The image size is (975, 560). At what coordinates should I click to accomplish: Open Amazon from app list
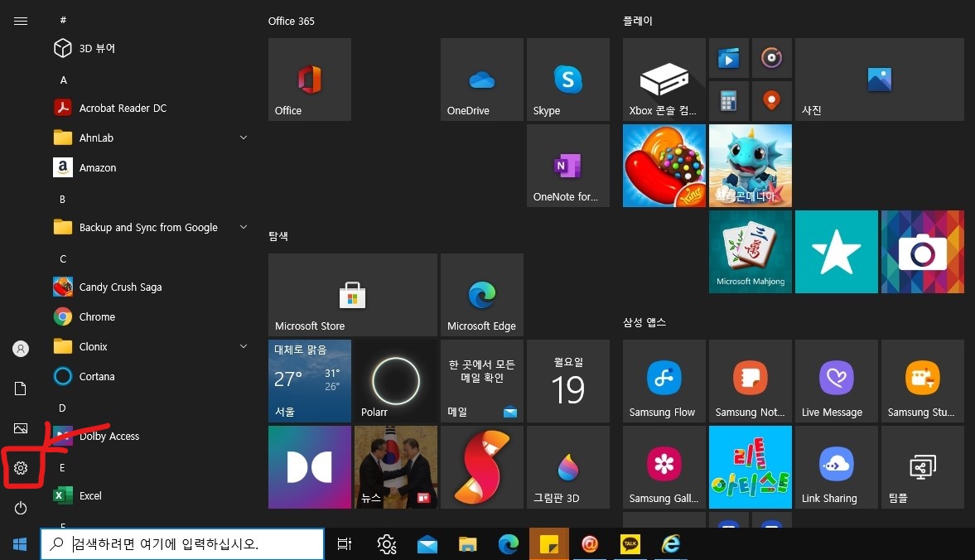click(x=152, y=167)
